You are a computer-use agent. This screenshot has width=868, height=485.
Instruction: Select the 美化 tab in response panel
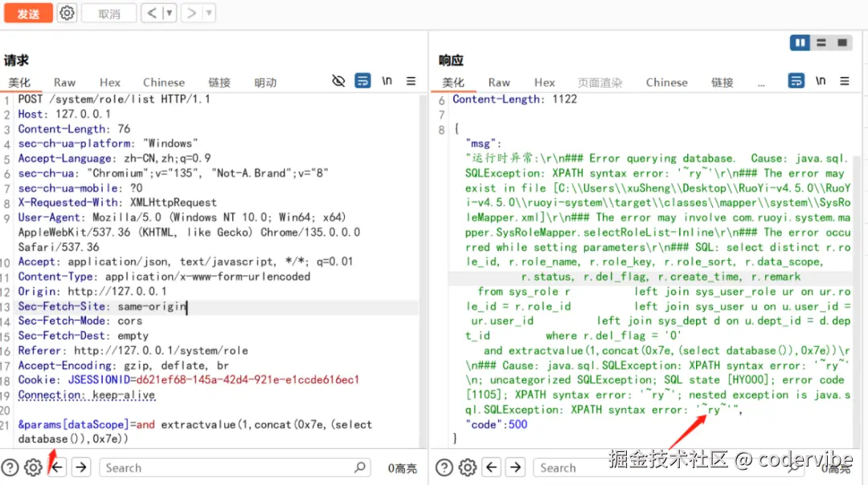tap(453, 83)
